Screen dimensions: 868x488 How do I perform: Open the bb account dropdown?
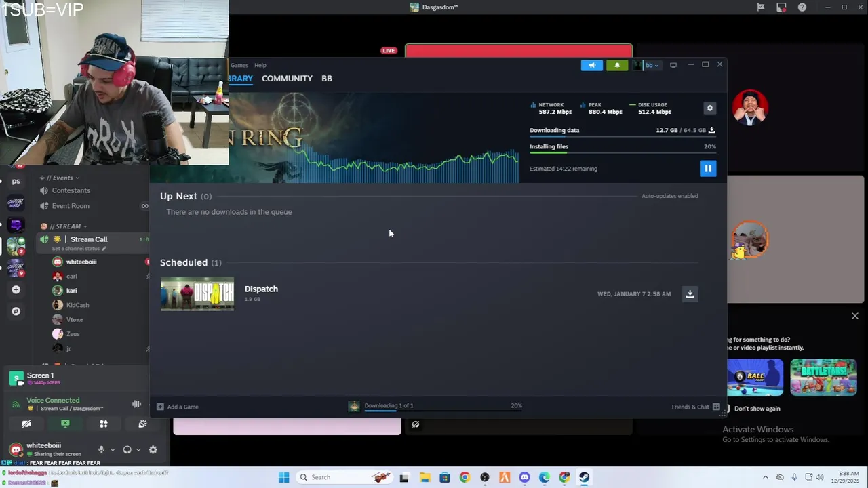click(x=647, y=65)
